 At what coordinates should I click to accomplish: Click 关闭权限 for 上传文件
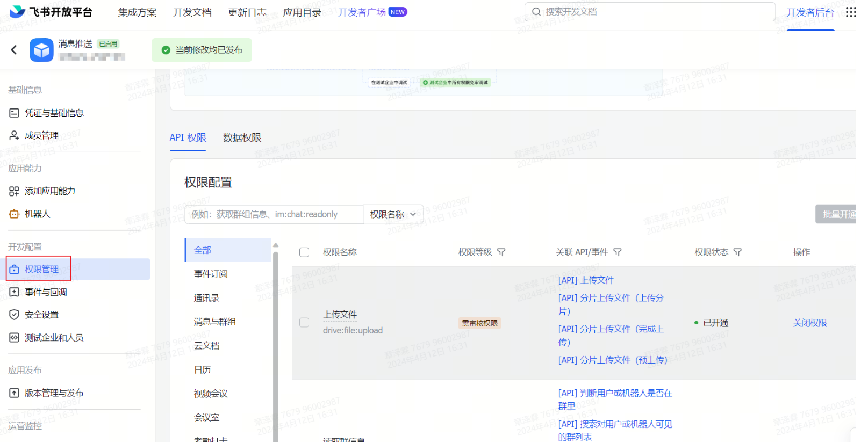tap(810, 323)
